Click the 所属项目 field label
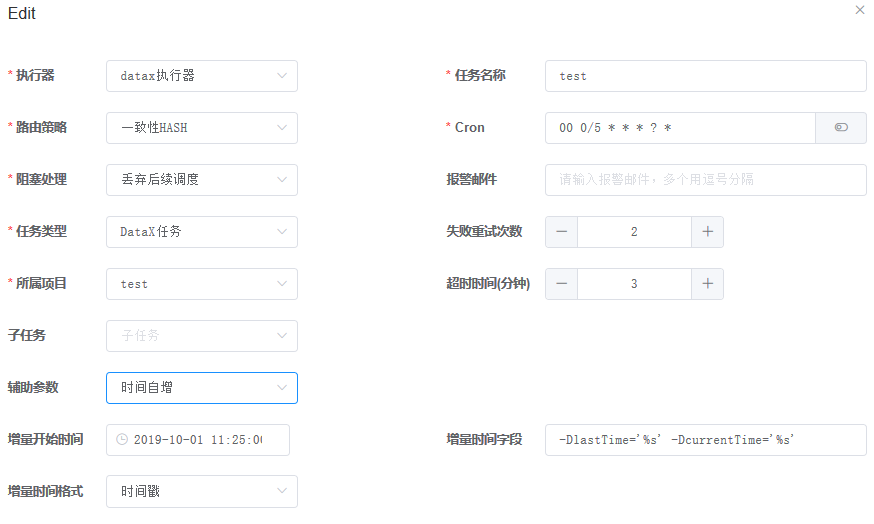Image resolution: width=874 pixels, height=524 pixels. coord(41,283)
